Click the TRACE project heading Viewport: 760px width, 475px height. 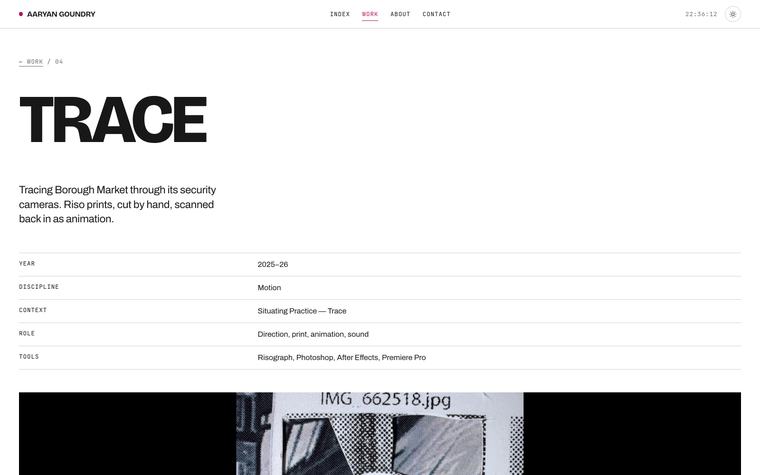113,119
